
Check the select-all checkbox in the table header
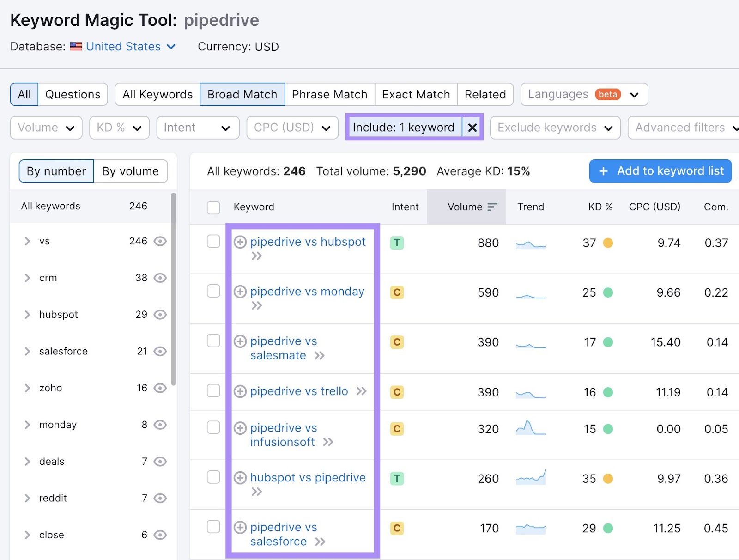coord(213,207)
